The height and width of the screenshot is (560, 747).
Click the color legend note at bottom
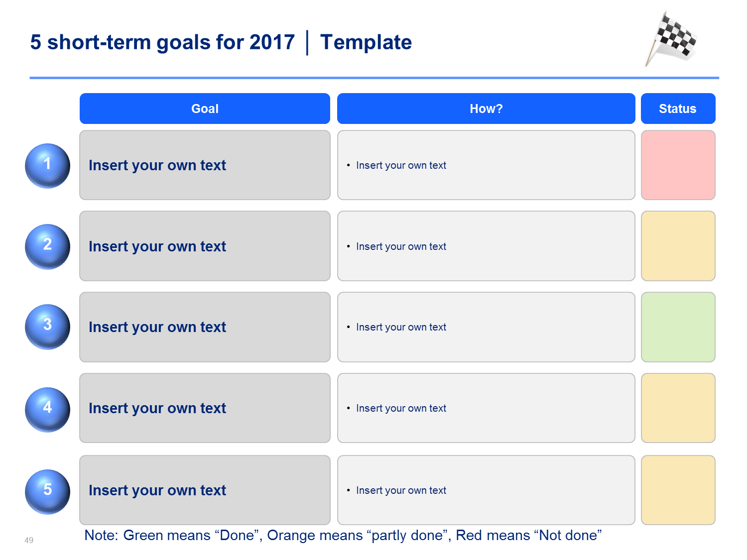point(343,536)
